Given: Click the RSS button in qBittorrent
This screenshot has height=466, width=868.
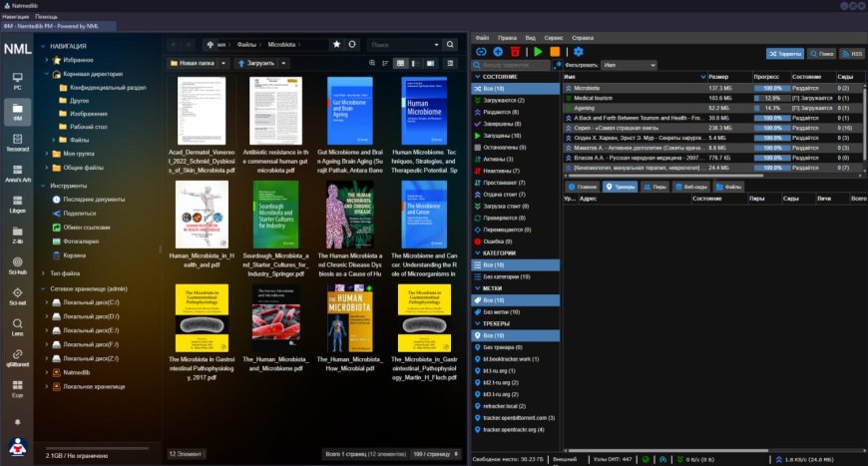Looking at the screenshot, I should point(852,54).
